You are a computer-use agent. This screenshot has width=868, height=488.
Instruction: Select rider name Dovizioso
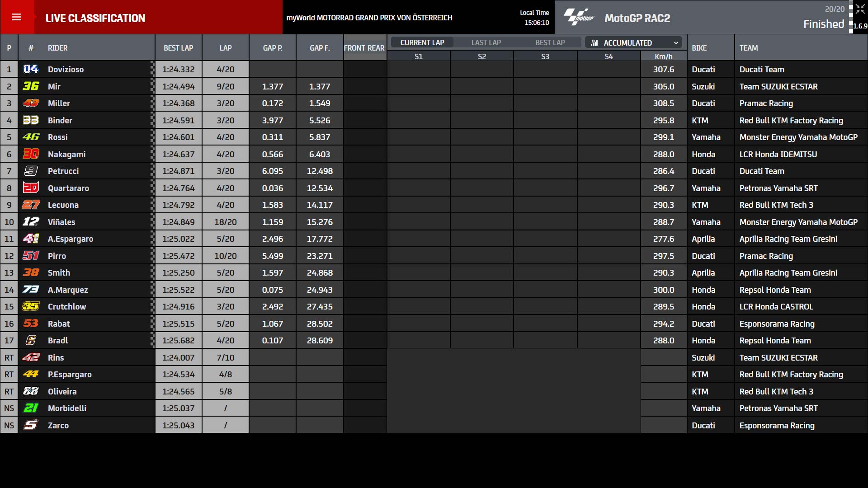[66, 69]
